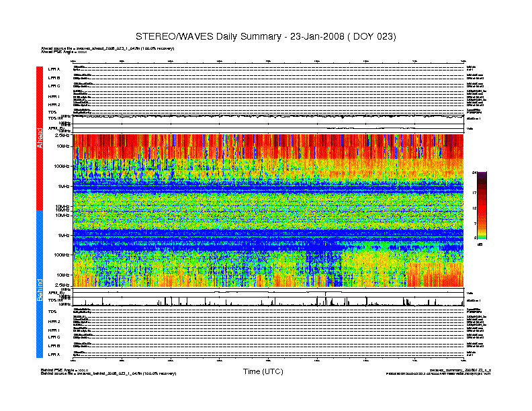
Task: Click the '17' value on color scale
Action: 474,193
